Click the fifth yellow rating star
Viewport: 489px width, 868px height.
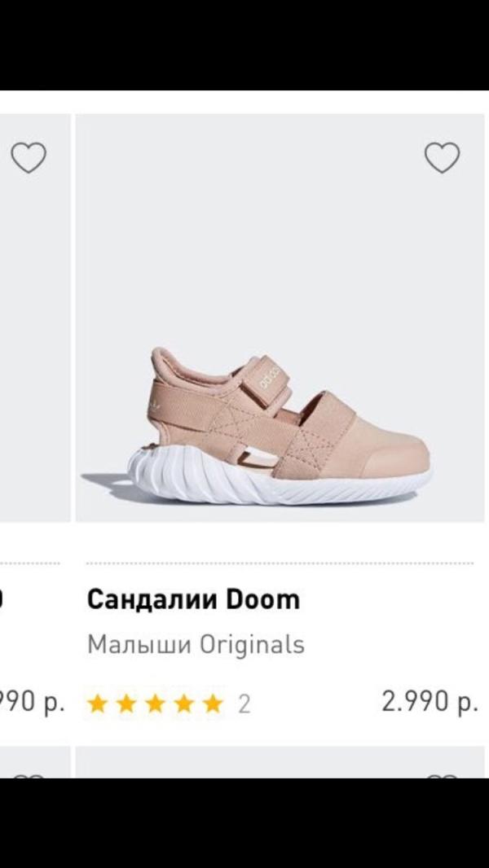pyautogui.click(x=213, y=704)
